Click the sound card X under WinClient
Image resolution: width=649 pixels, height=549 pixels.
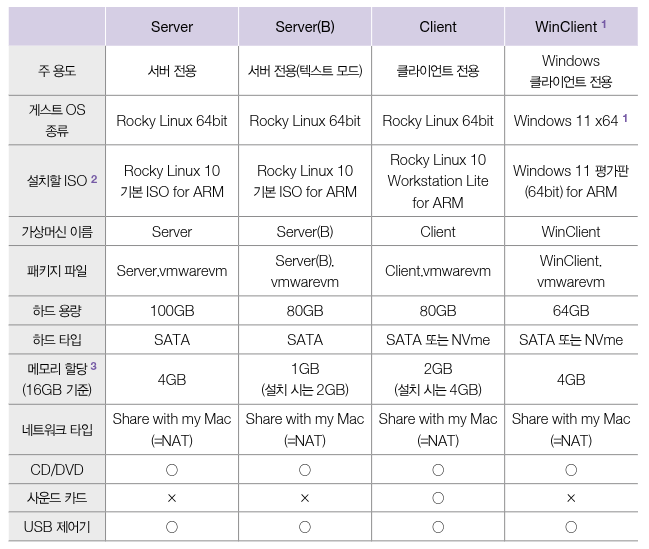tap(571, 498)
